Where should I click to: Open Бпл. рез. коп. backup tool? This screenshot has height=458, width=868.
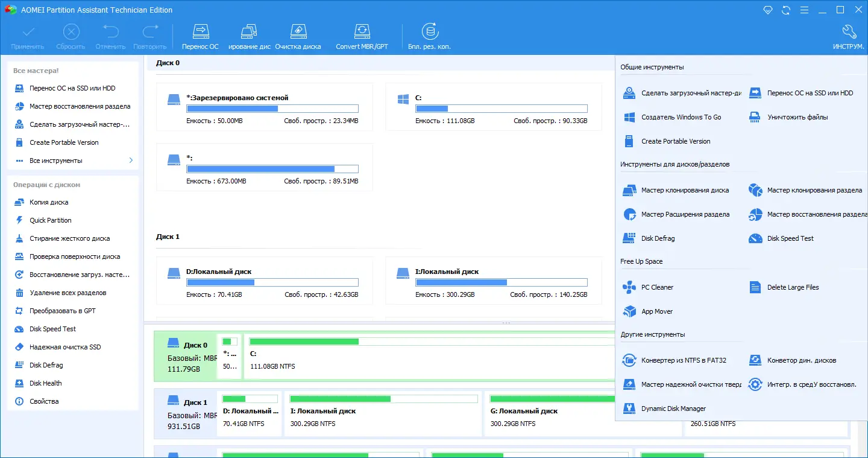click(x=429, y=37)
